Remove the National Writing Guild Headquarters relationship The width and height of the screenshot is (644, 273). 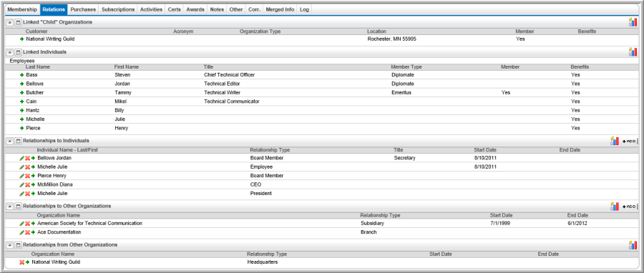[x=21, y=262]
